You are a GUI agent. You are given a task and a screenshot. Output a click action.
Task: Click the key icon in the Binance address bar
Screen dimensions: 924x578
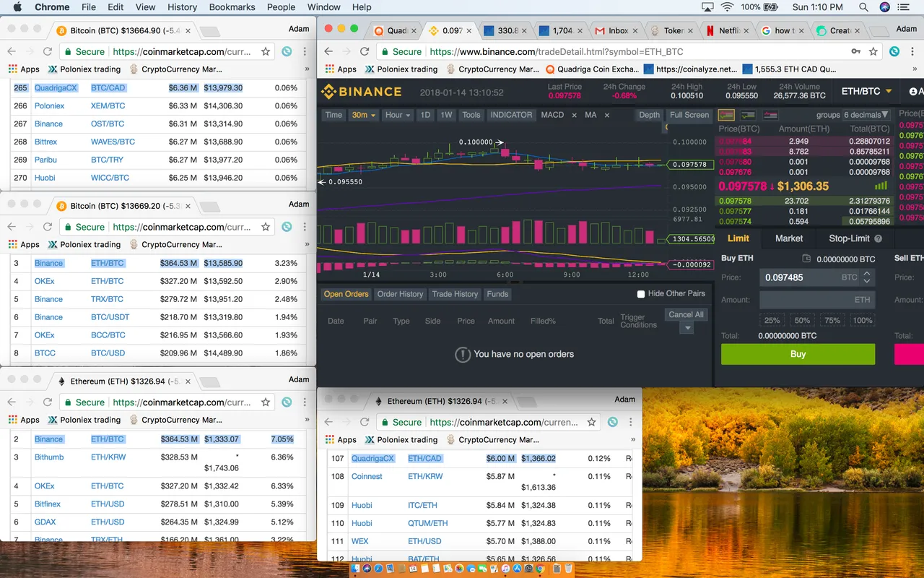pyautogui.click(x=855, y=51)
